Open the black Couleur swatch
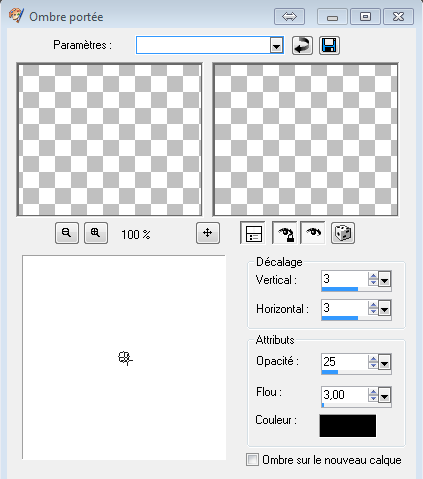The height and width of the screenshot is (479, 423). (x=348, y=426)
